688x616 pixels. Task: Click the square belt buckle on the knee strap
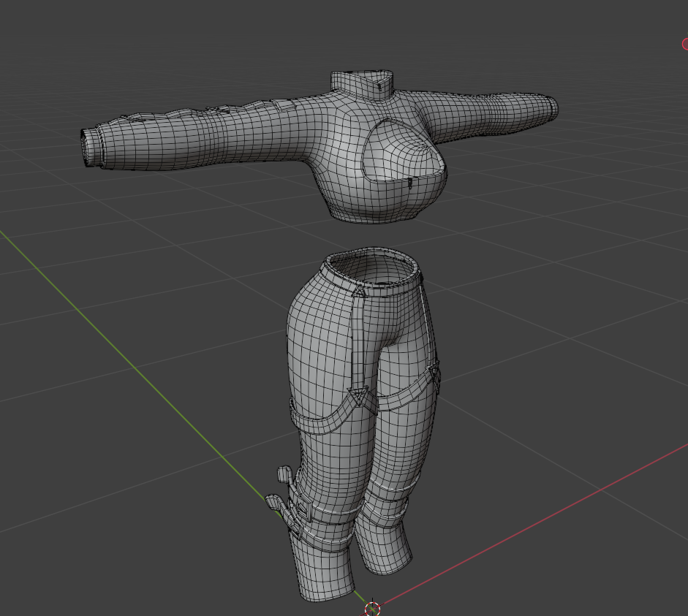coord(302,508)
